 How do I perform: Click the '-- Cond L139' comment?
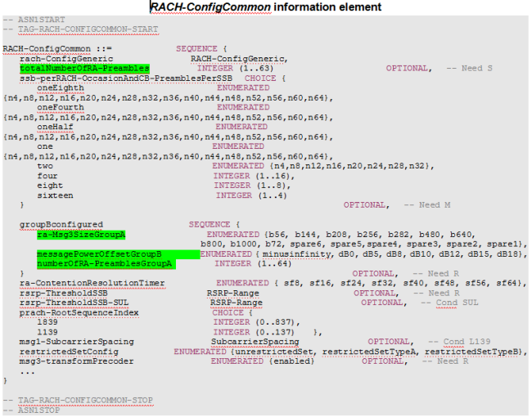coord(459,342)
